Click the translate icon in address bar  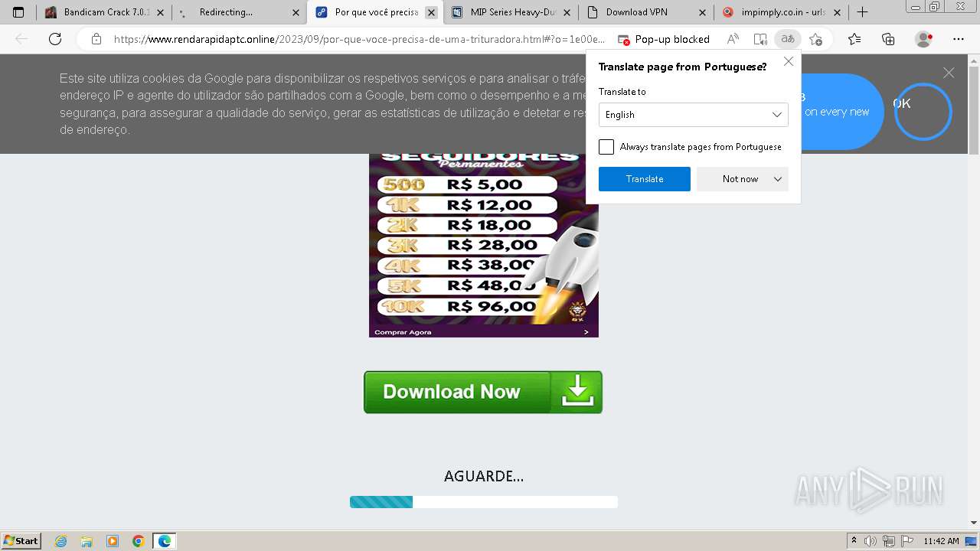[787, 39]
